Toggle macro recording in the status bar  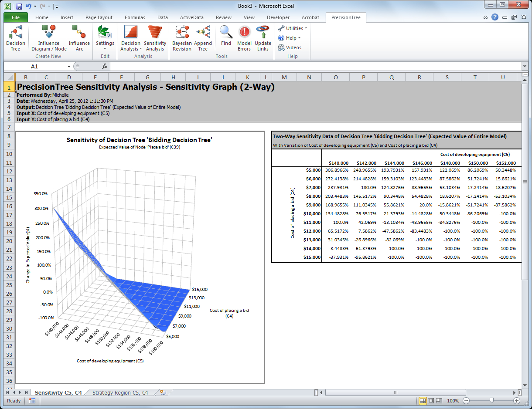(31, 401)
